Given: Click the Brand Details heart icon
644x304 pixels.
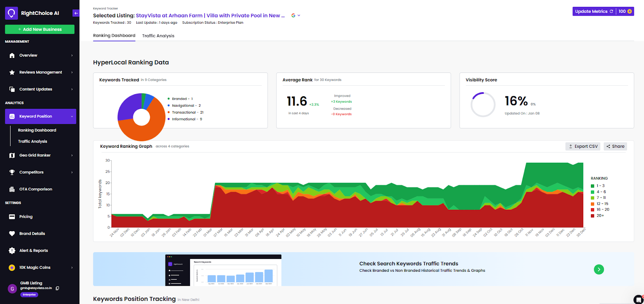Looking at the screenshot, I should [12, 234].
